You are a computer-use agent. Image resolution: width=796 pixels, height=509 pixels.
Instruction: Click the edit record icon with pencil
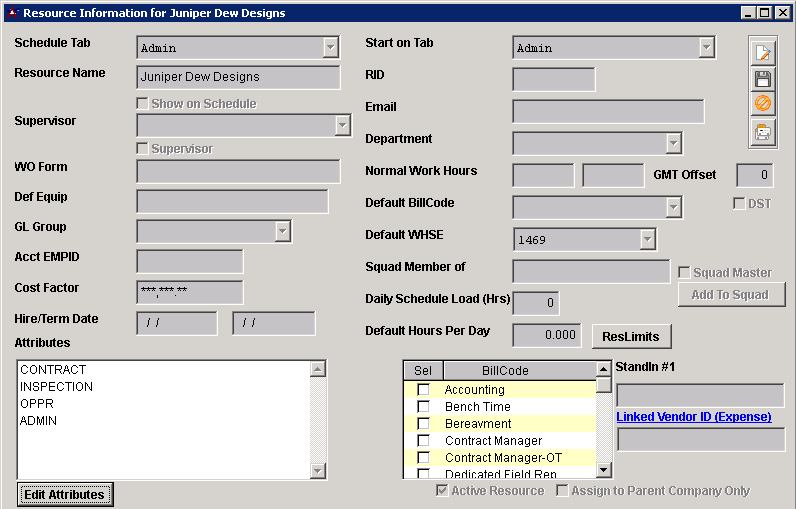pos(762,53)
